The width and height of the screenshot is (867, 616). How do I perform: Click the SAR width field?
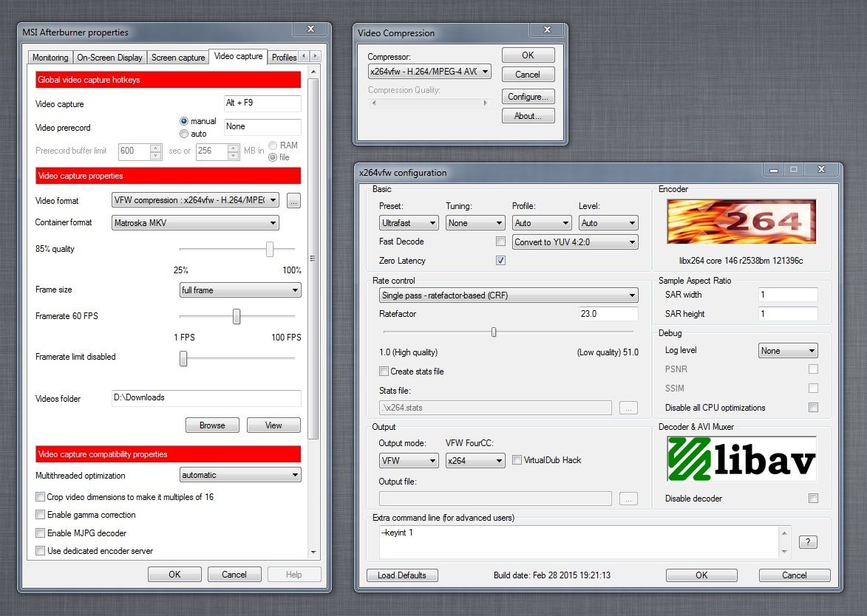coord(788,295)
